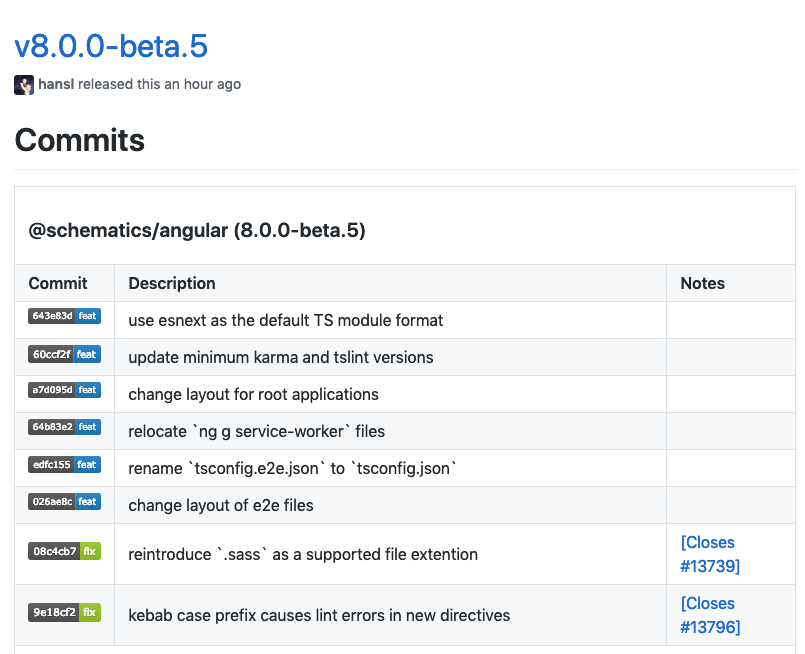
Task: Click commit badge 9e18cf2 fix
Action: coord(64,612)
